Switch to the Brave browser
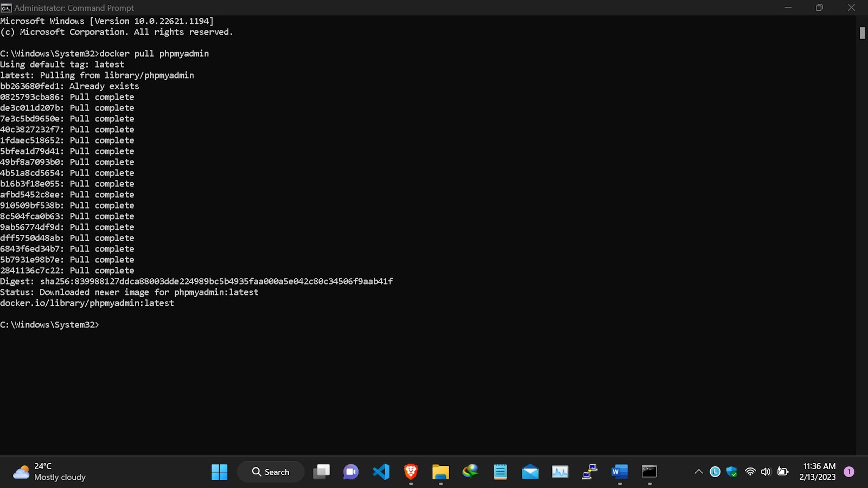This screenshot has width=868, height=488. point(411,472)
